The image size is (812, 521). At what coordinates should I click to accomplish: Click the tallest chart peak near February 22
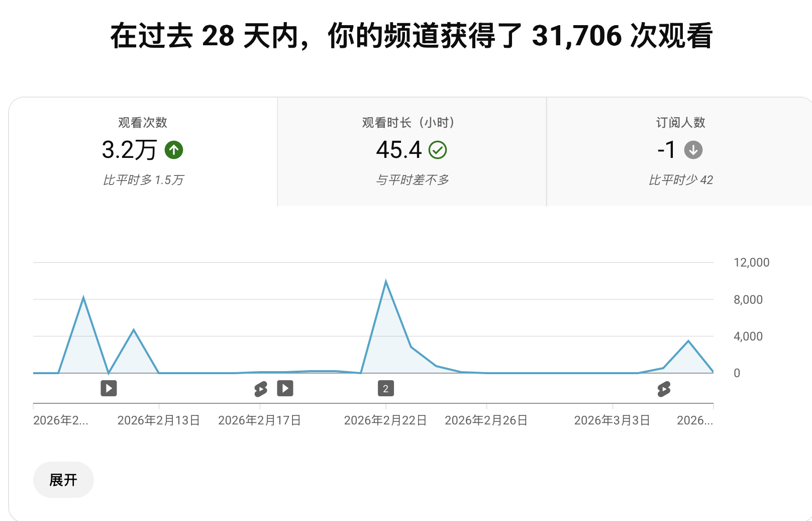386,282
